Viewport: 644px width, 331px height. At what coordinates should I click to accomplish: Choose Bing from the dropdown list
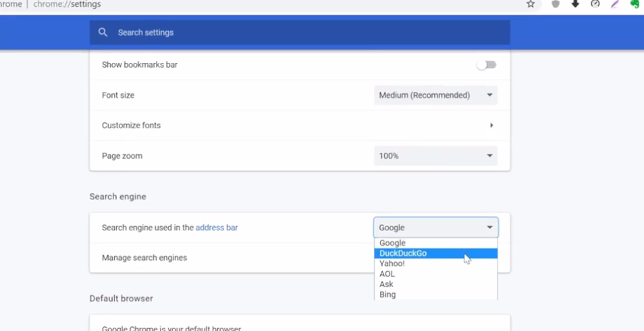coord(436,295)
